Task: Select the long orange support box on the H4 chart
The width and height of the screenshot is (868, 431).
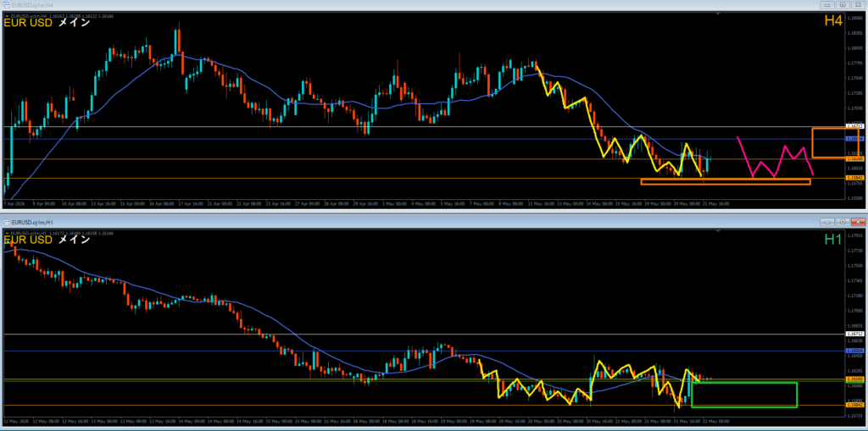Action: (726, 181)
